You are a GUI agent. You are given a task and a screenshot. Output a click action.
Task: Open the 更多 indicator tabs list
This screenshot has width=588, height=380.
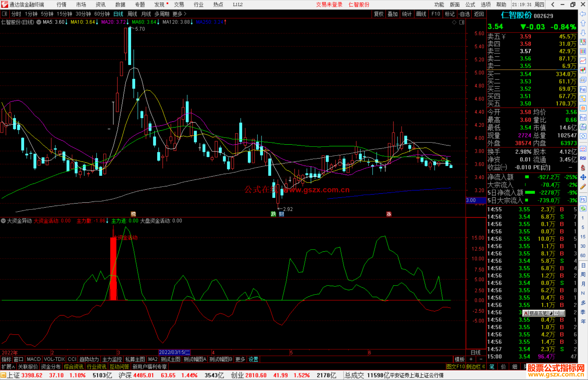tap(240, 359)
